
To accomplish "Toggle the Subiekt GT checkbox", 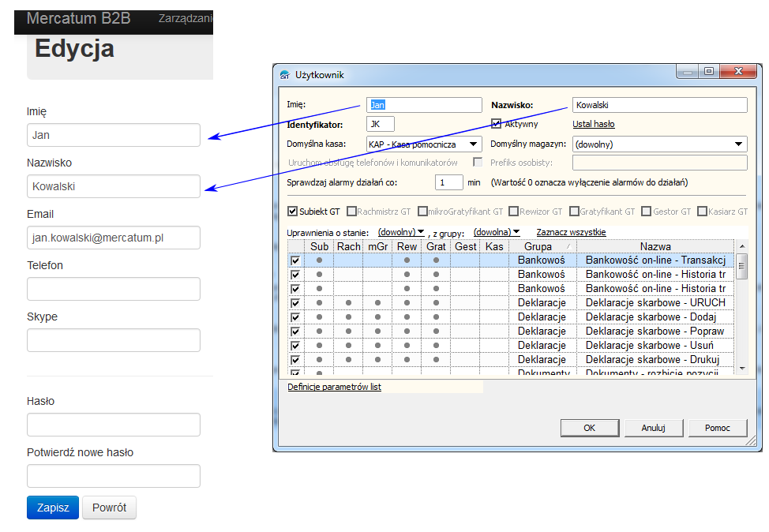I will [293, 212].
